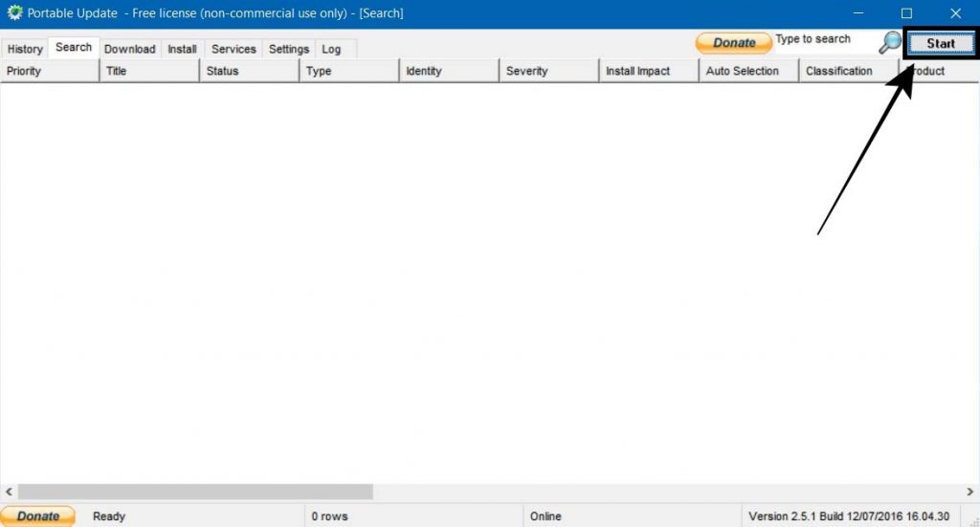Image resolution: width=980 pixels, height=527 pixels.
Task: Sort by the Install Impact column header
Action: pyautogui.click(x=650, y=71)
